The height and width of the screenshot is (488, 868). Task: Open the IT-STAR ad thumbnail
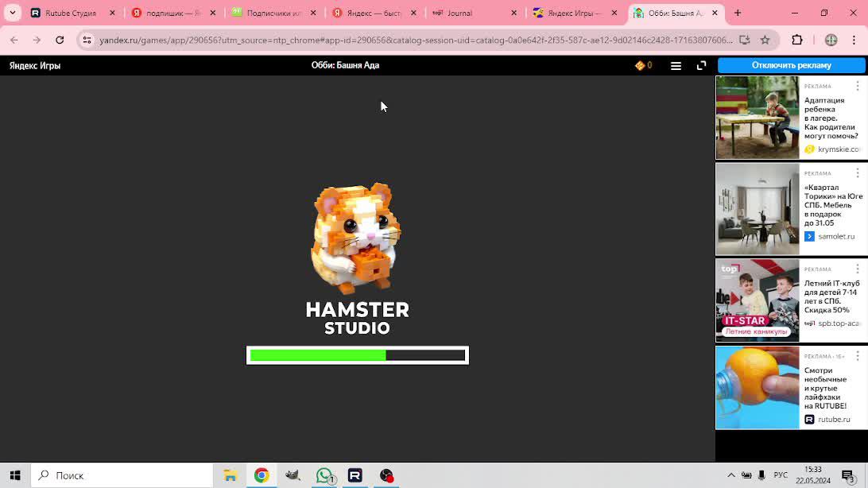pos(758,300)
